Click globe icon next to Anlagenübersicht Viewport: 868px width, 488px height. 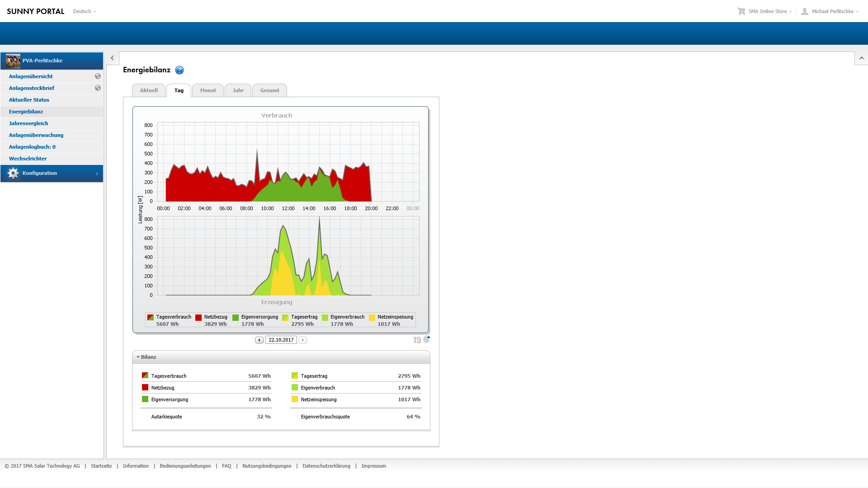(98, 76)
